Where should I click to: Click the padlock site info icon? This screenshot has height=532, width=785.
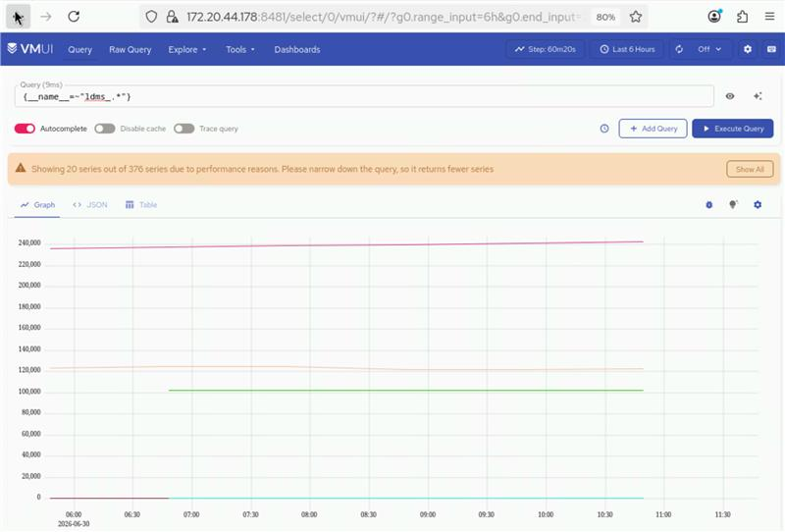173,17
